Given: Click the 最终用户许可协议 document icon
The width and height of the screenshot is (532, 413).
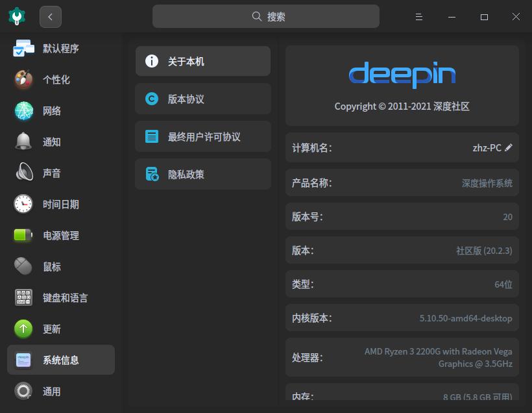Looking at the screenshot, I should [x=152, y=136].
